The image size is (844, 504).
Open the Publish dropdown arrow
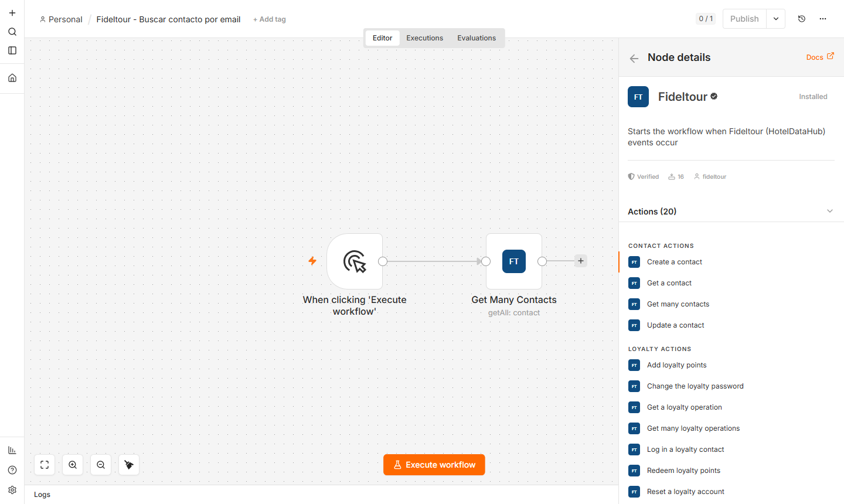(776, 19)
